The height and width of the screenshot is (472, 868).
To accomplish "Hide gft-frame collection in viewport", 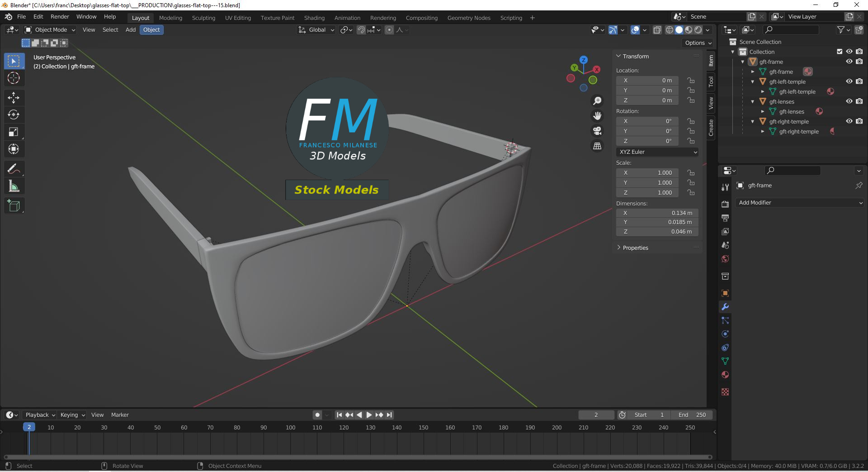I will pyautogui.click(x=849, y=62).
